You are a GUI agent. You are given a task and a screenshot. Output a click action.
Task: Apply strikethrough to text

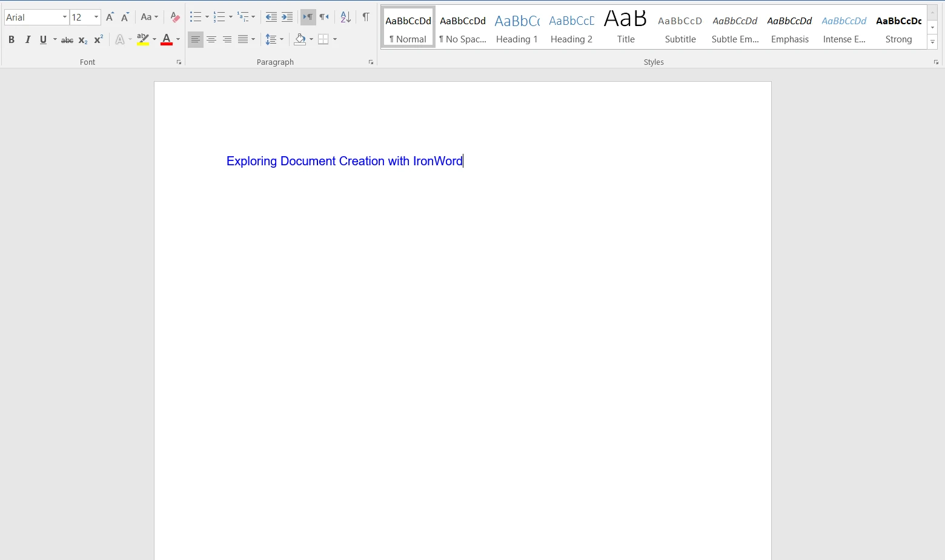[67, 40]
